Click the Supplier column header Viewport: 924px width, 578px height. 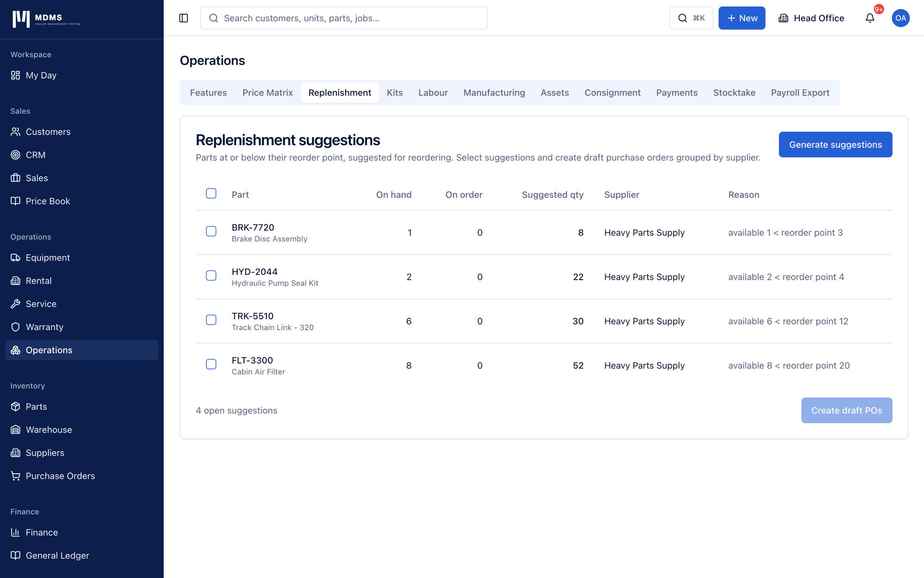[621, 195]
